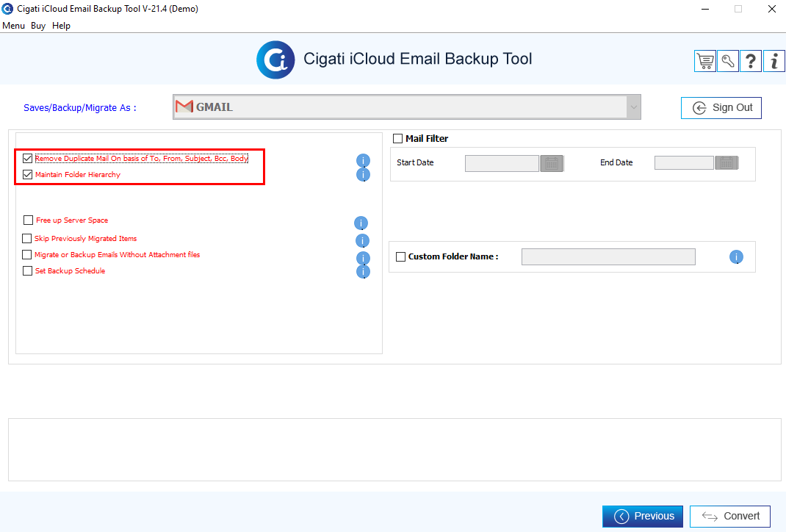Show info for Set Backup Schedule
Viewport: 786px width, 532px height.
pos(363,271)
